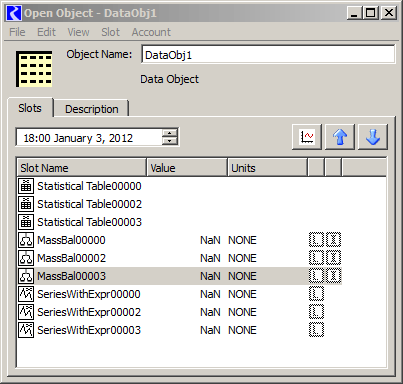
Task: Select the Statistical Table00003 row
Action: 180,222
